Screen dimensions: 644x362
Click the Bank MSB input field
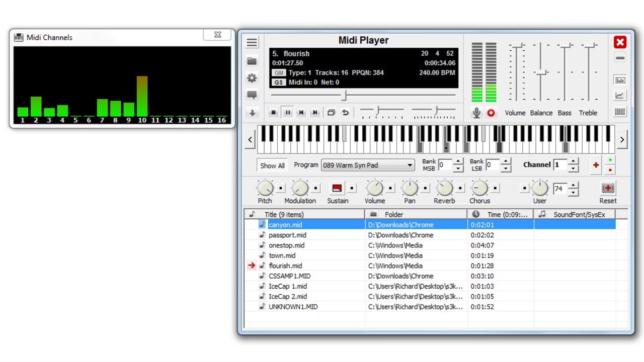pos(445,165)
